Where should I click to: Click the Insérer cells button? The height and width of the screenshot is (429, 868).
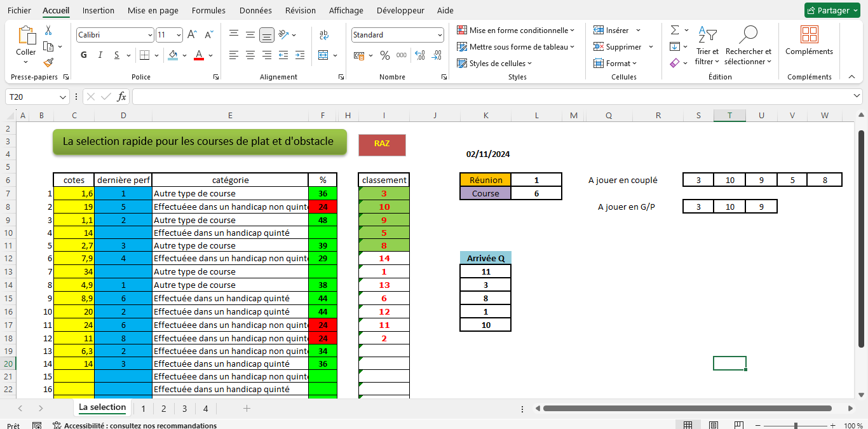617,30
